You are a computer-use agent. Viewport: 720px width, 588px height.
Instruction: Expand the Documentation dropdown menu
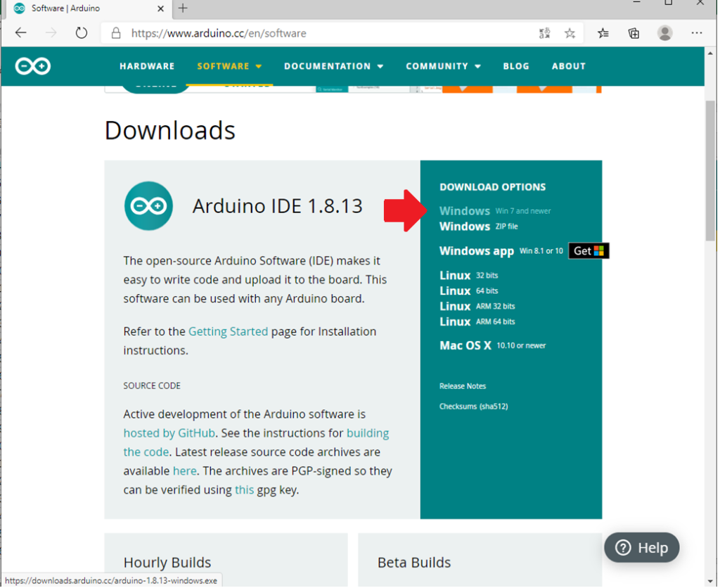tap(333, 66)
